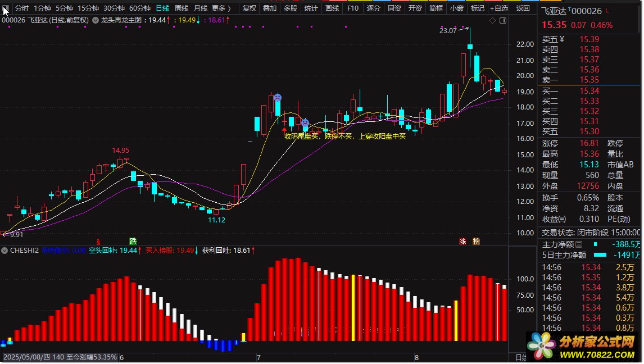Click the T flag beside 000026
Screen dimensions: 644x364
click(570, 8)
